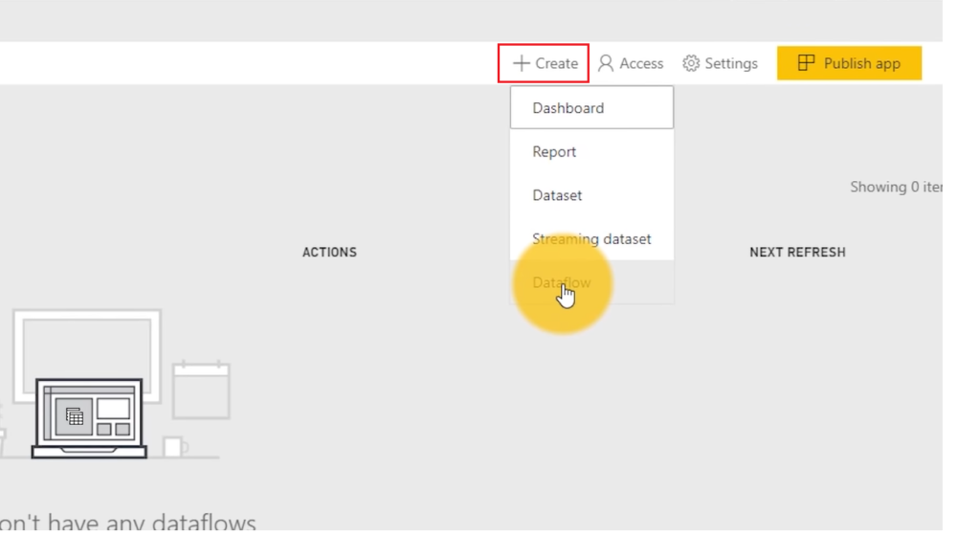
Task: Click the person icon for Access
Action: click(606, 63)
